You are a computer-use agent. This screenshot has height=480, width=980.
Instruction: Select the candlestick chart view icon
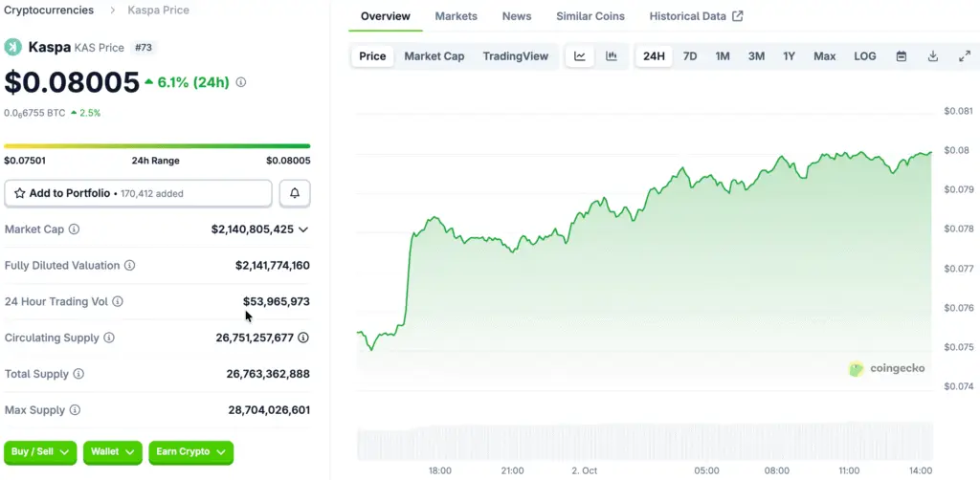612,56
